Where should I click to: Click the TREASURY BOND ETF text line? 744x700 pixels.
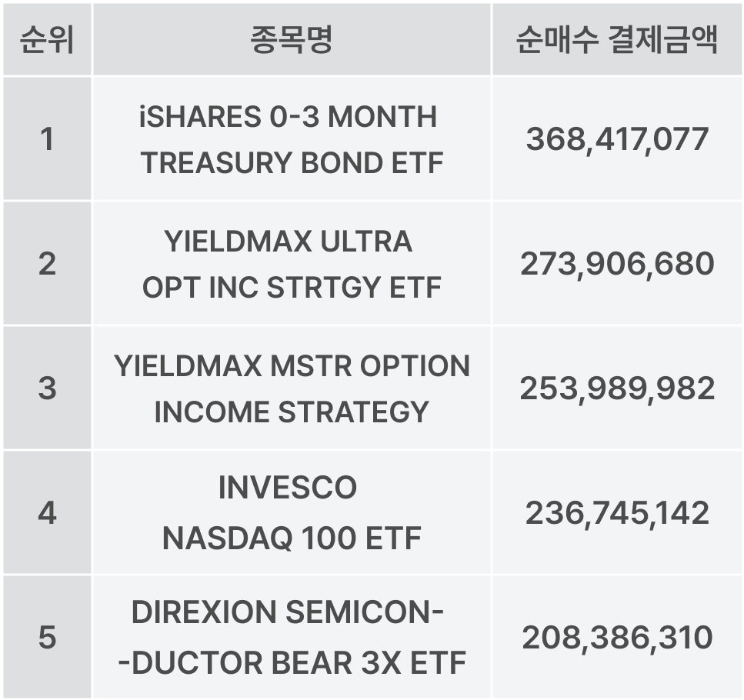click(292, 163)
